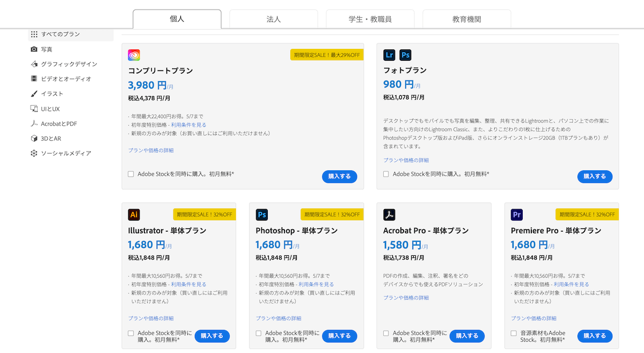Click the 980 円 price text
Screen dimensions: 644x353
pos(398,85)
